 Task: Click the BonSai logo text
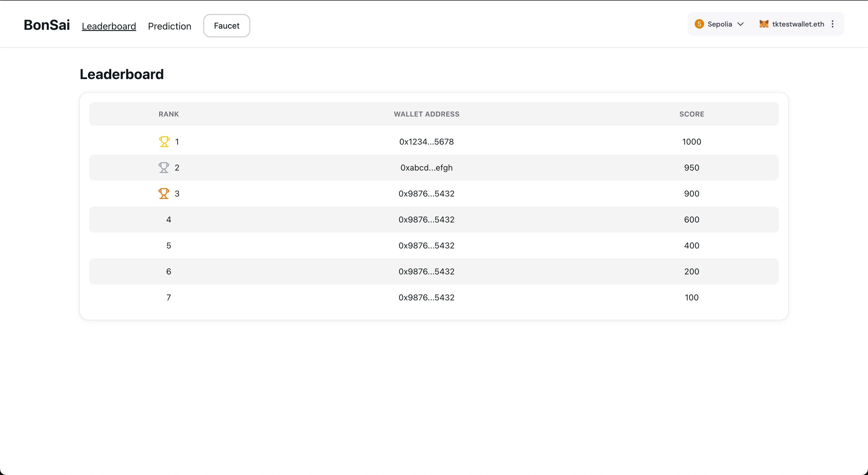(47, 25)
